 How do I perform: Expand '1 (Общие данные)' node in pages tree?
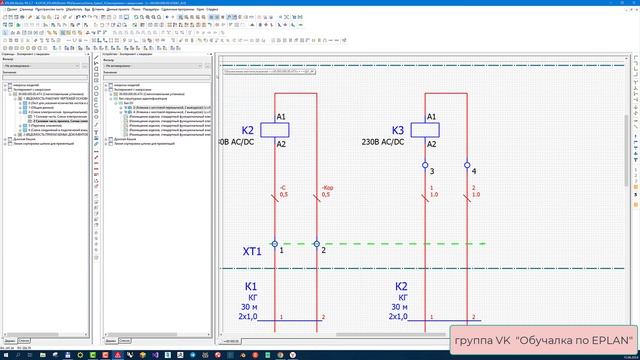pos(20,108)
